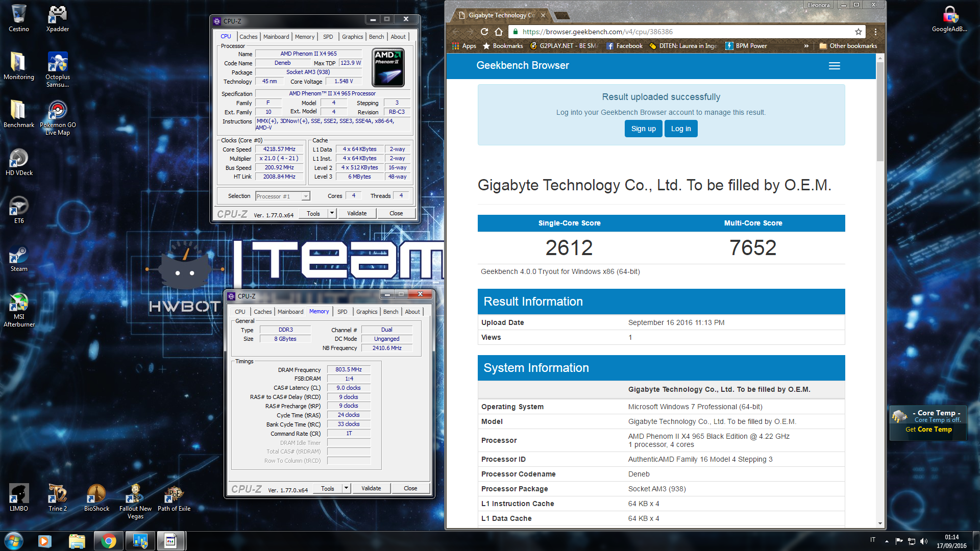Open the Other bookmarks folder
980x551 pixels.
848,46
